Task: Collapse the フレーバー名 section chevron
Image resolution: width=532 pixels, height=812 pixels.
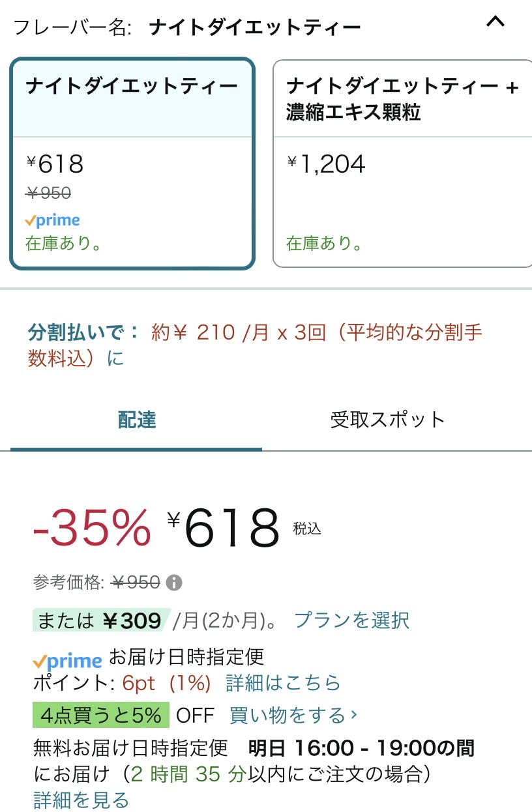Action: pos(495,23)
